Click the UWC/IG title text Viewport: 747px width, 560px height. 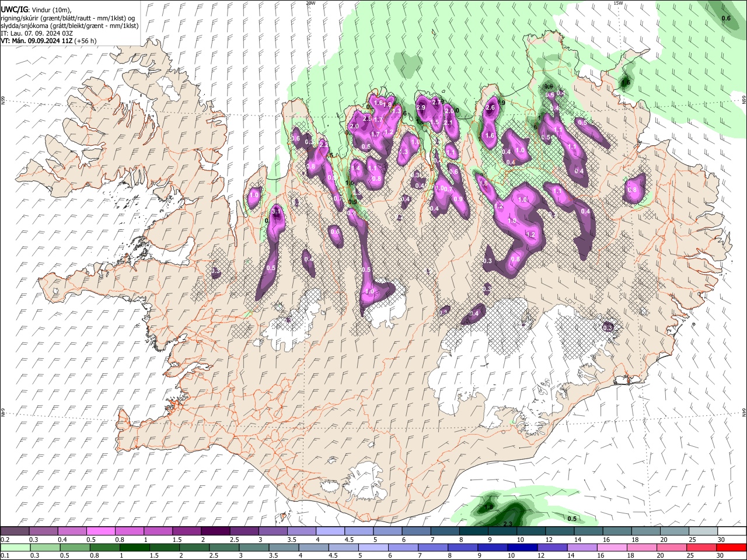coord(14,10)
